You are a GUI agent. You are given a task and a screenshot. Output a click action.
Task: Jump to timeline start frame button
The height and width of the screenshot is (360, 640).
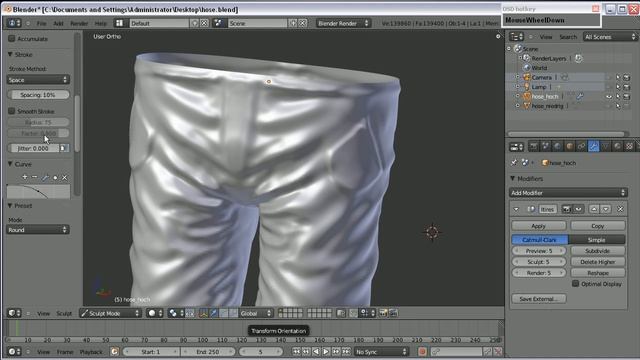296,351
